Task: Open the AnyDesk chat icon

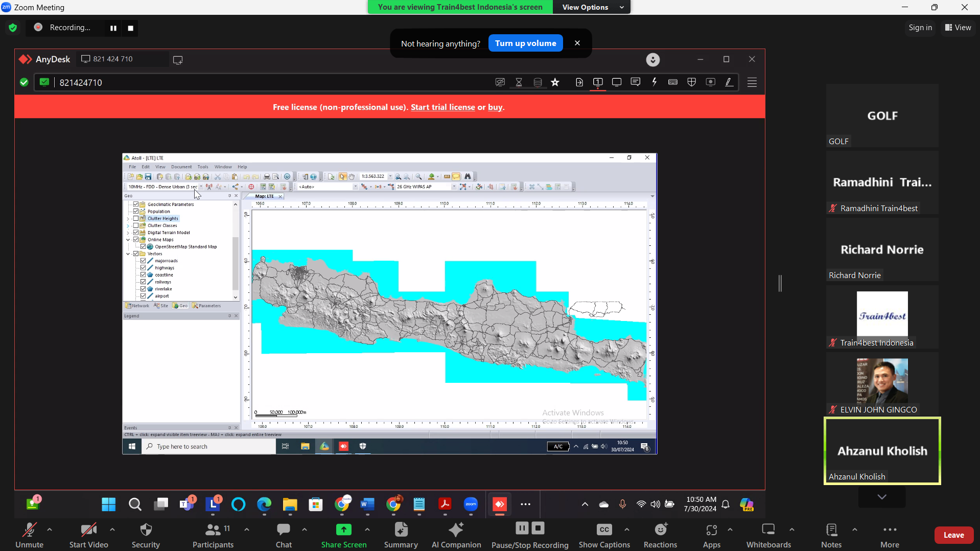Action: [635, 82]
